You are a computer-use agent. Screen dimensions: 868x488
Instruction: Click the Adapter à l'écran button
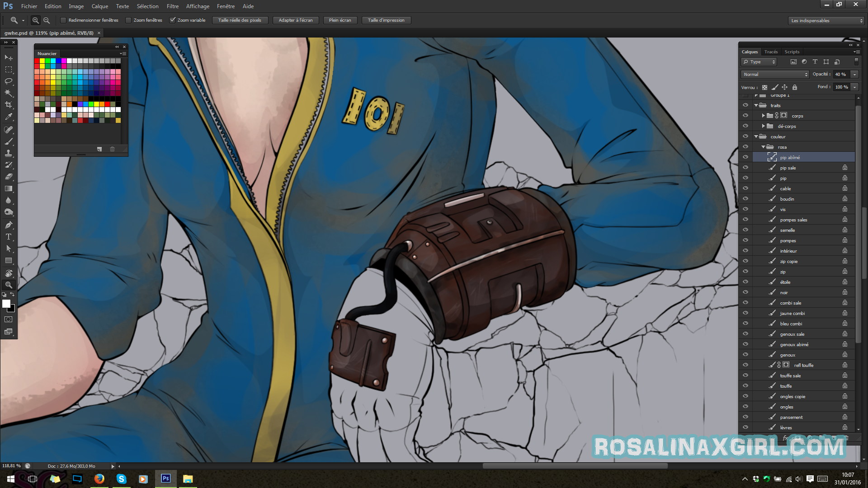click(x=296, y=20)
